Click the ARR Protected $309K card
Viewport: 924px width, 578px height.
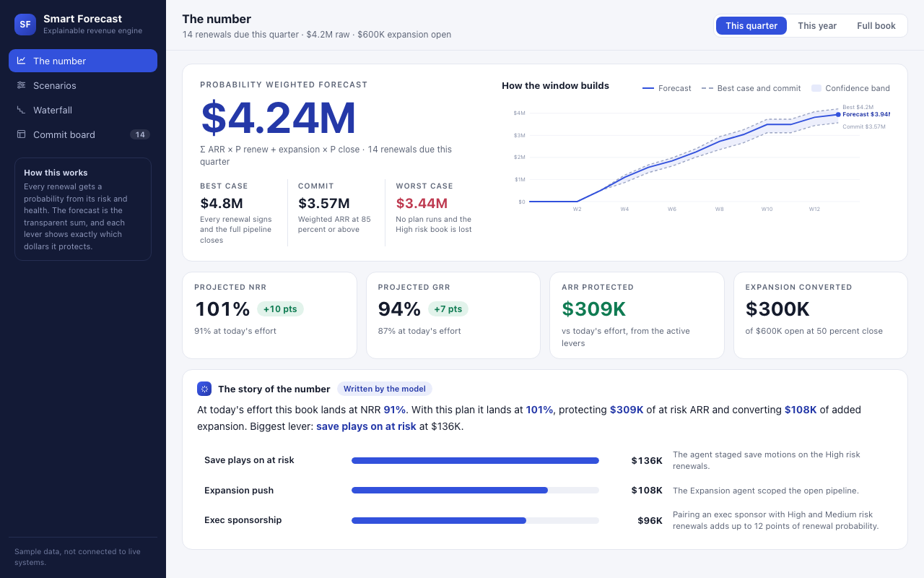pyautogui.click(x=637, y=315)
